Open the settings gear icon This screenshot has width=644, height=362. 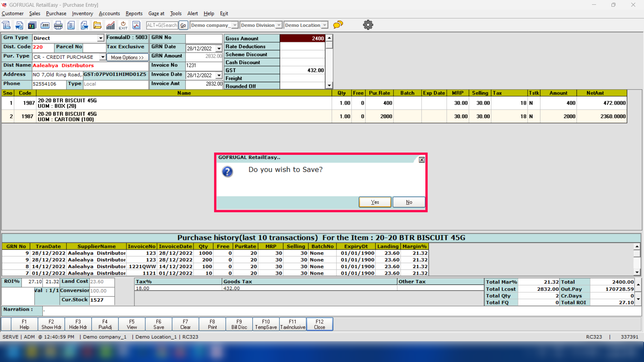coord(368,25)
